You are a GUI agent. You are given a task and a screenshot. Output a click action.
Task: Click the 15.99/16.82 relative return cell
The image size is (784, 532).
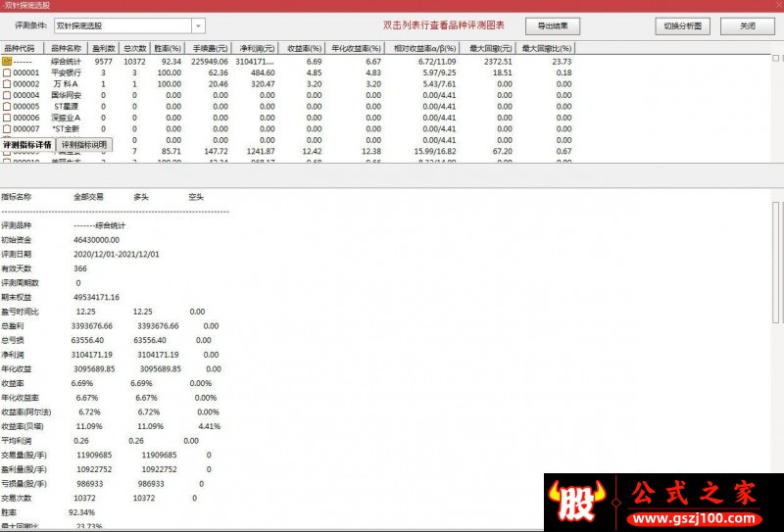click(x=433, y=152)
